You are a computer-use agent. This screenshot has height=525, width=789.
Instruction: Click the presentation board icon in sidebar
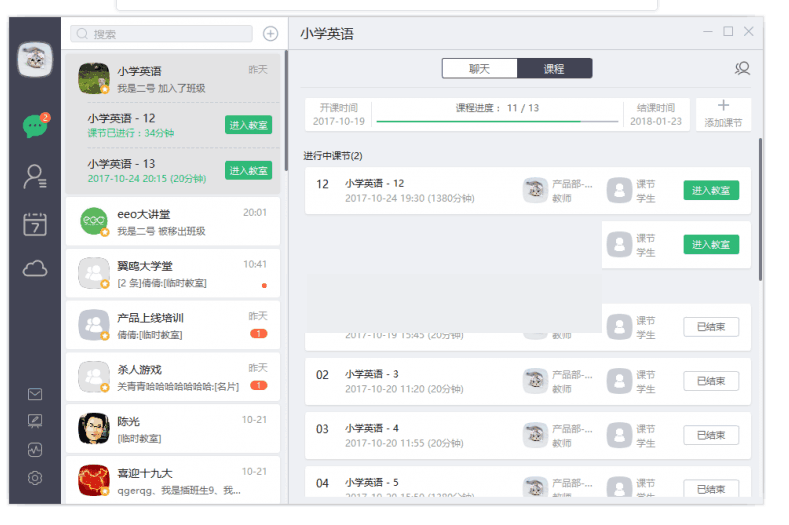click(35, 422)
